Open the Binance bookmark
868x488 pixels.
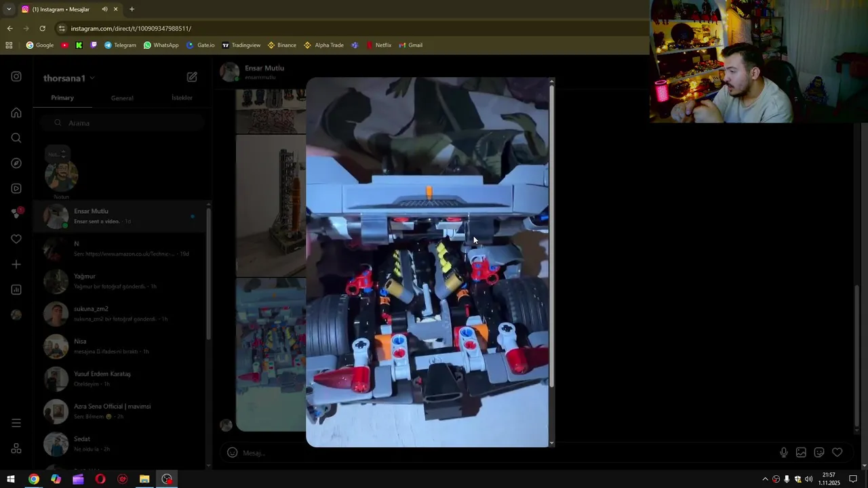pyautogui.click(x=281, y=45)
